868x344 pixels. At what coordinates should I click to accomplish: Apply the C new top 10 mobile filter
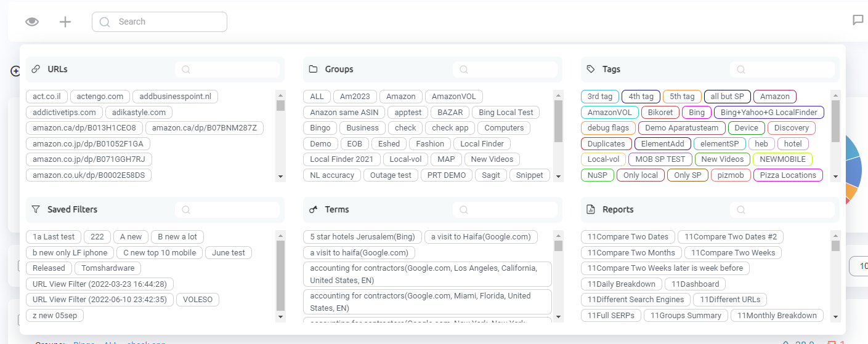(x=160, y=252)
